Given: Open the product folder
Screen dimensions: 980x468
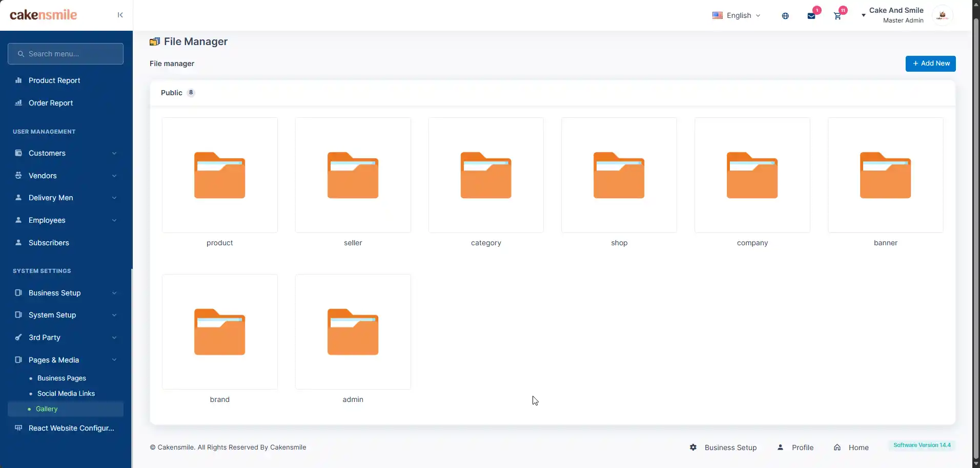Looking at the screenshot, I should [x=220, y=175].
